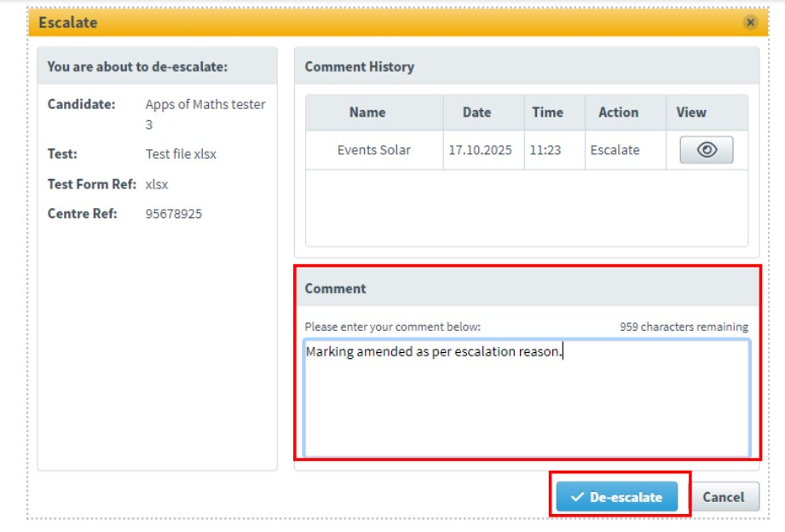Click the View column header

click(x=691, y=113)
